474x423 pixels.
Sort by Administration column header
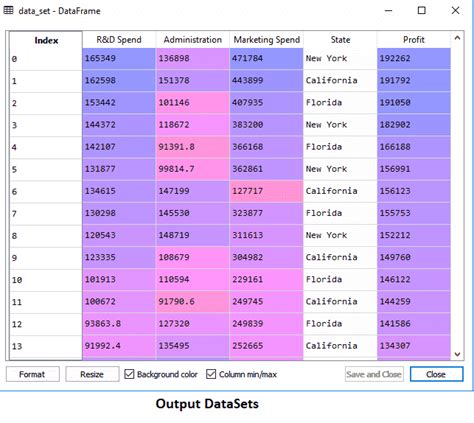pos(193,40)
